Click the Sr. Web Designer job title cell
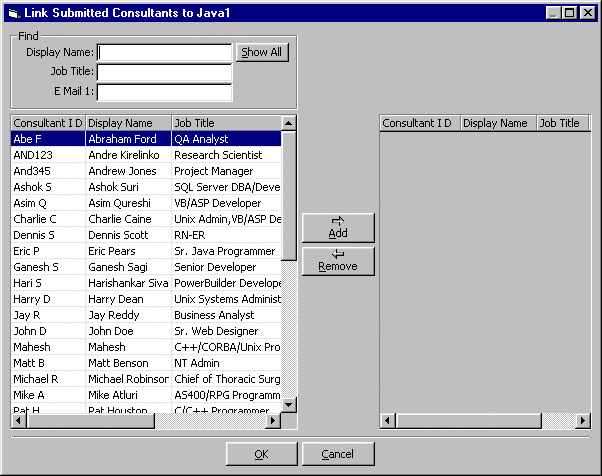The image size is (602, 476). [226, 331]
